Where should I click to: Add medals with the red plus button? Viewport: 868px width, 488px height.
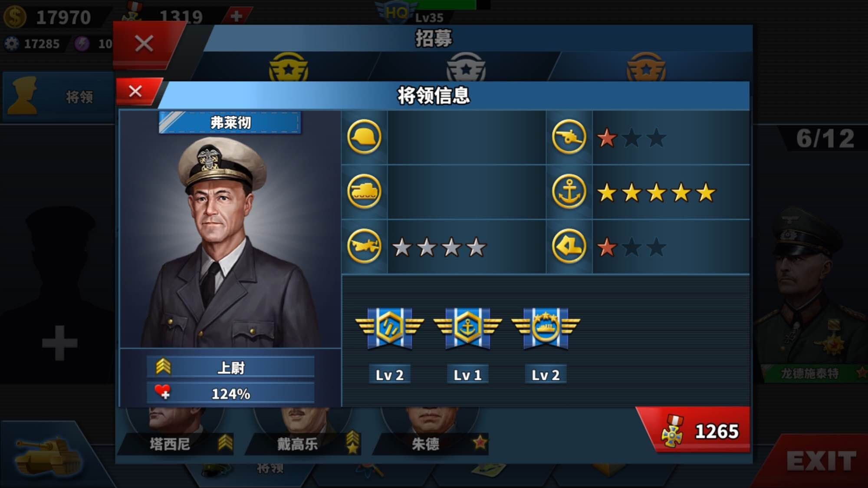point(237,16)
